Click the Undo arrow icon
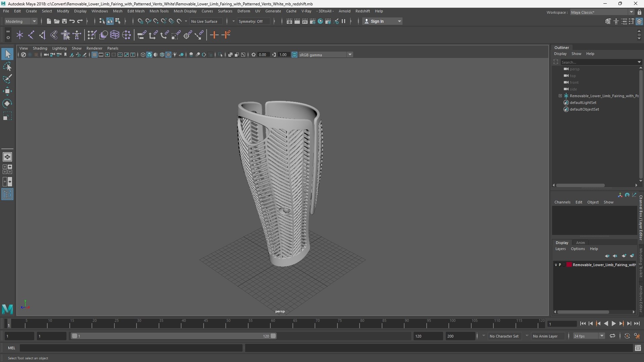Screen dimensions: 644x362 coord(72,21)
